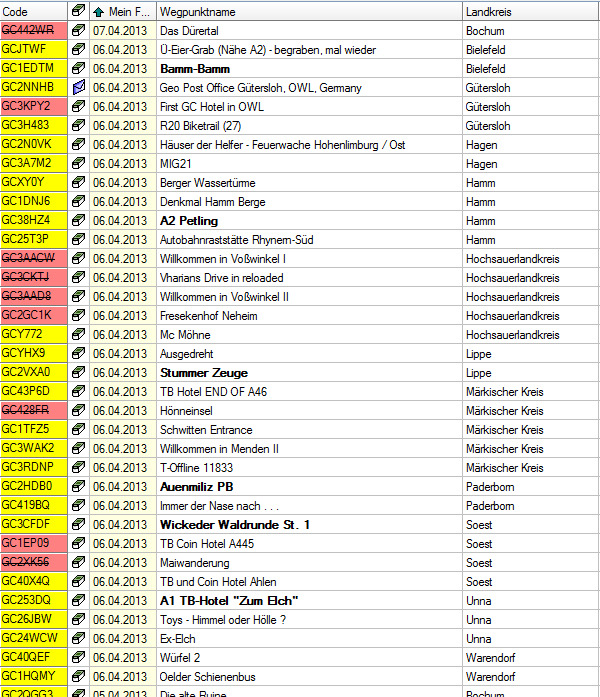Click the cache icon in the First GC Hotel in OWL row
The image size is (600, 697).
coord(79,107)
